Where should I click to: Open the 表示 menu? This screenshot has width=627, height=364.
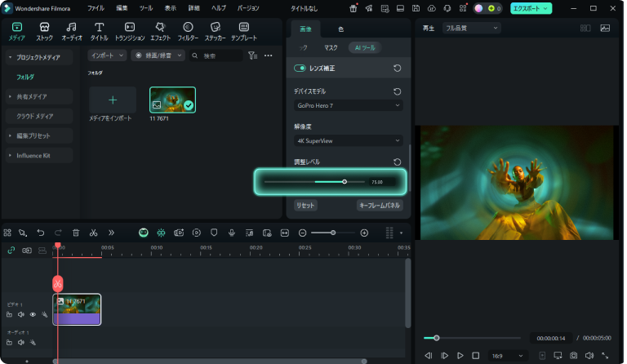pos(171,8)
